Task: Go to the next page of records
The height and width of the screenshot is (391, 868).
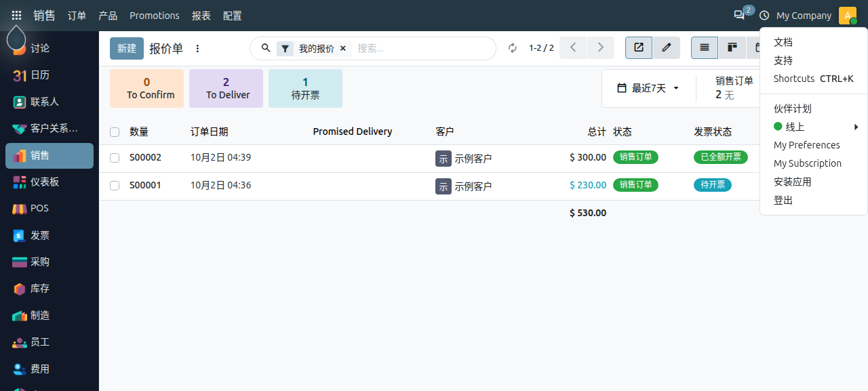Action: [600, 48]
